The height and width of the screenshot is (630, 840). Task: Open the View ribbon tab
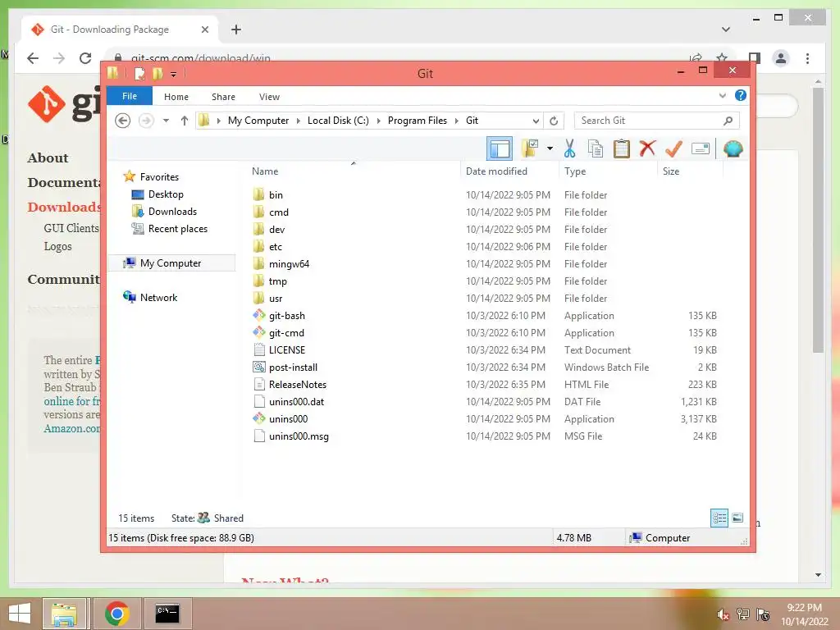pyautogui.click(x=269, y=97)
